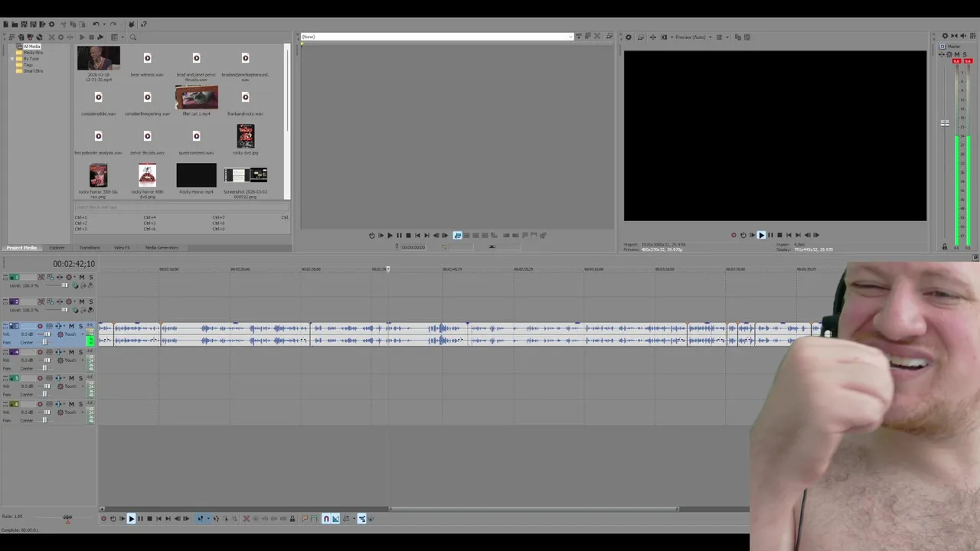
Task: Select the filler cat 1.mp4 thumbnail
Action: pos(196,97)
